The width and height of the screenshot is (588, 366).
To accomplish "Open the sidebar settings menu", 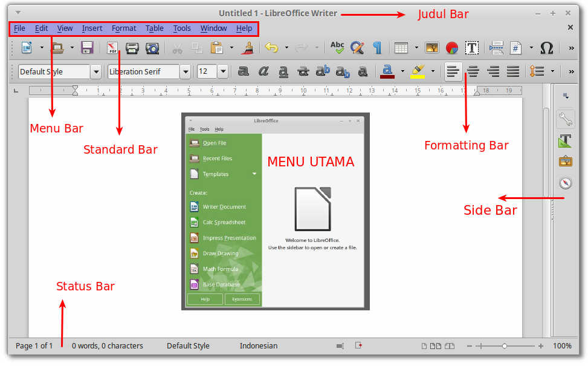I will click(x=566, y=96).
